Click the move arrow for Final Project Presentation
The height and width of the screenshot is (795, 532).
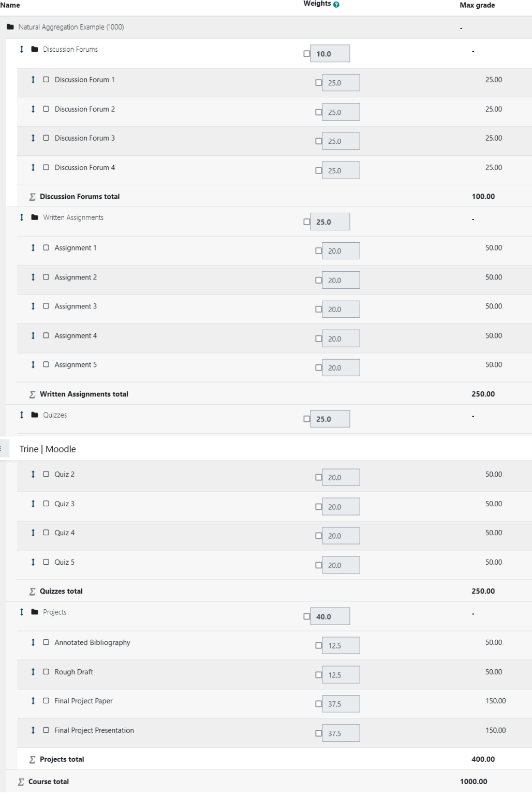point(33,730)
